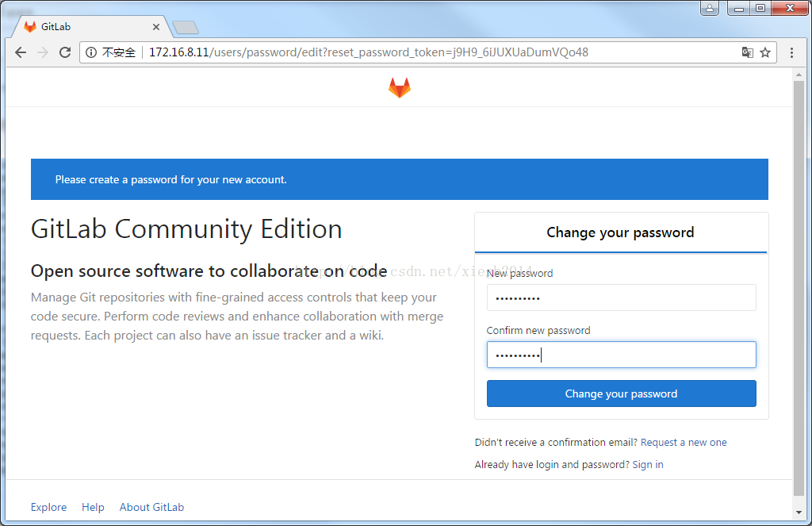The height and width of the screenshot is (526, 812).
Task: Minimize the browser window
Action: (739, 8)
